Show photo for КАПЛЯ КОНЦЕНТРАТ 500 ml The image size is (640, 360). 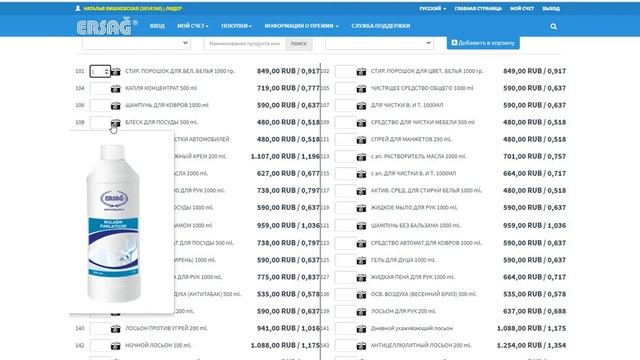pyautogui.click(x=116, y=89)
